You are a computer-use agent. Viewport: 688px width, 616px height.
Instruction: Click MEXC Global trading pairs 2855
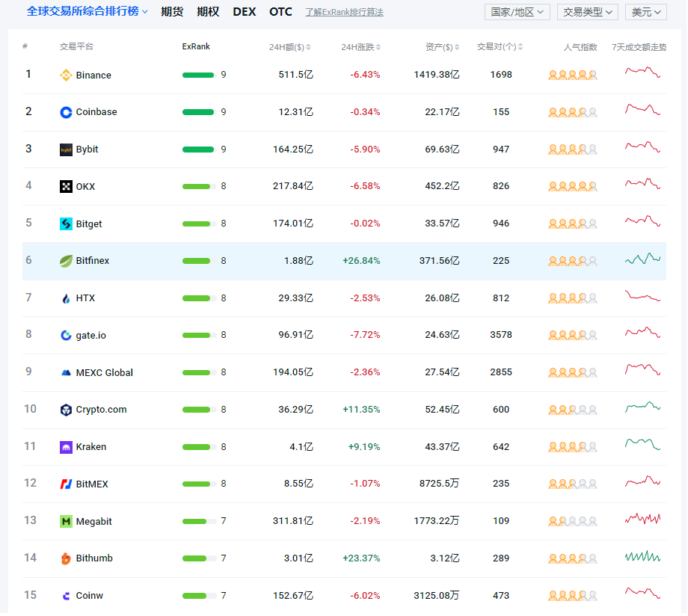[x=501, y=372]
